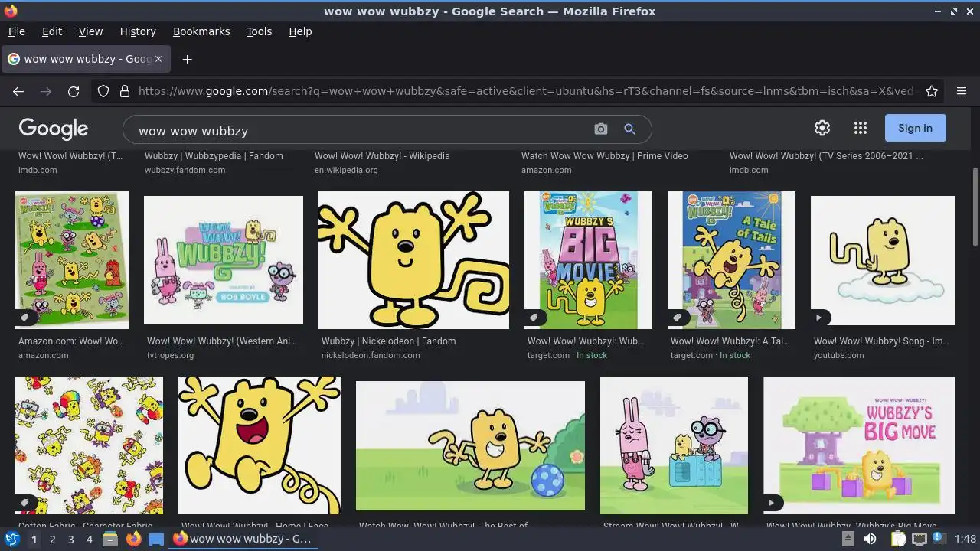This screenshot has height=551, width=980.
Task: Open the system start menu icon
Action: pos(12,539)
